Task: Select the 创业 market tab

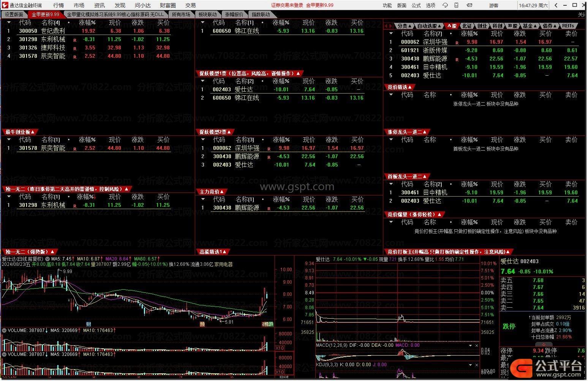Action: click(482, 26)
